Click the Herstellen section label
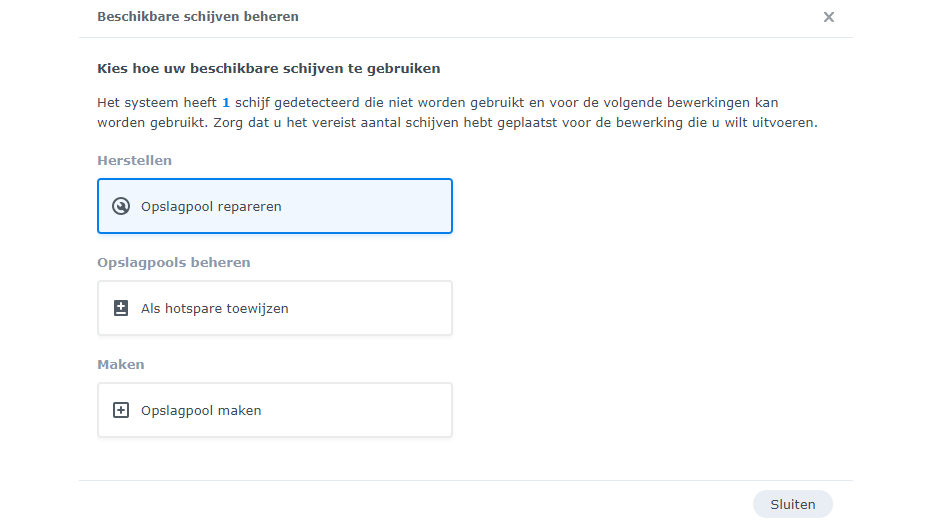This screenshot has width=932, height=524. click(135, 160)
